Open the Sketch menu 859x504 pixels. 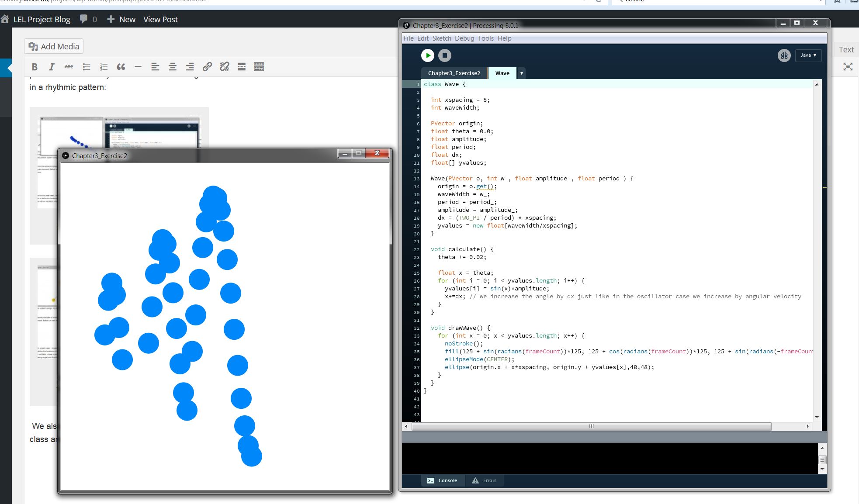pos(441,38)
